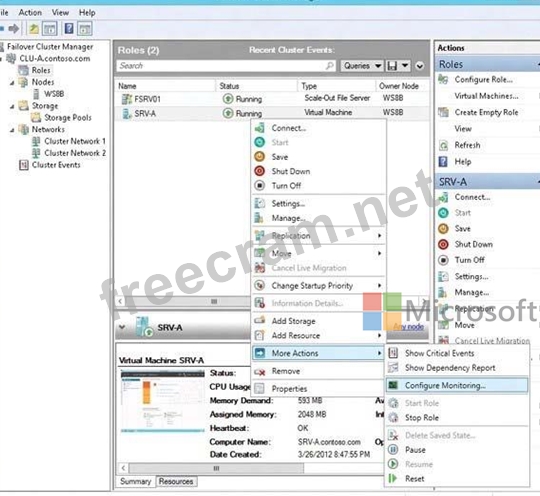Click the Any node link
The height and width of the screenshot is (496, 540).
coord(408,327)
